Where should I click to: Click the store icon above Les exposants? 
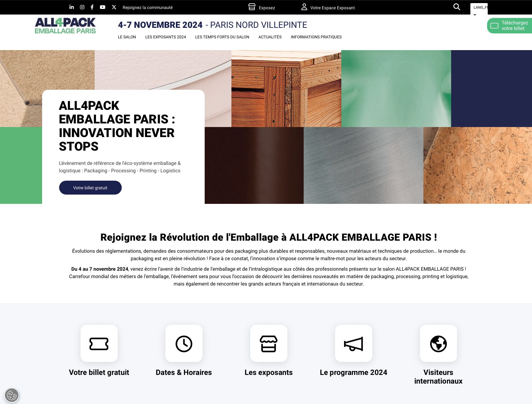pyautogui.click(x=268, y=344)
